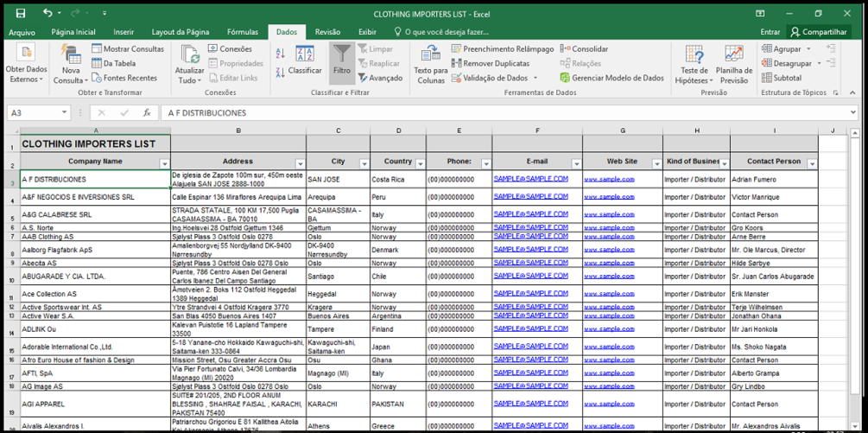Click website link in AAB Clothing AS row
This screenshot has height=433, width=868.
click(610, 237)
